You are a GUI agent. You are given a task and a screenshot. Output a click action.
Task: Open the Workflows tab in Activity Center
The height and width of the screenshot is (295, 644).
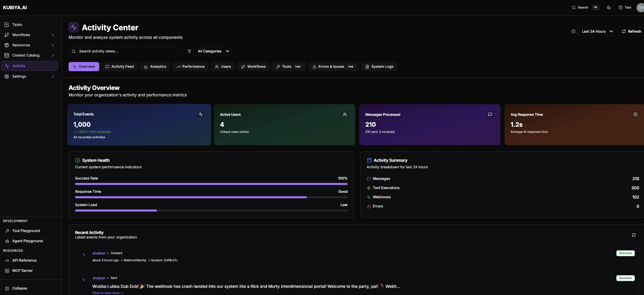[253, 66]
